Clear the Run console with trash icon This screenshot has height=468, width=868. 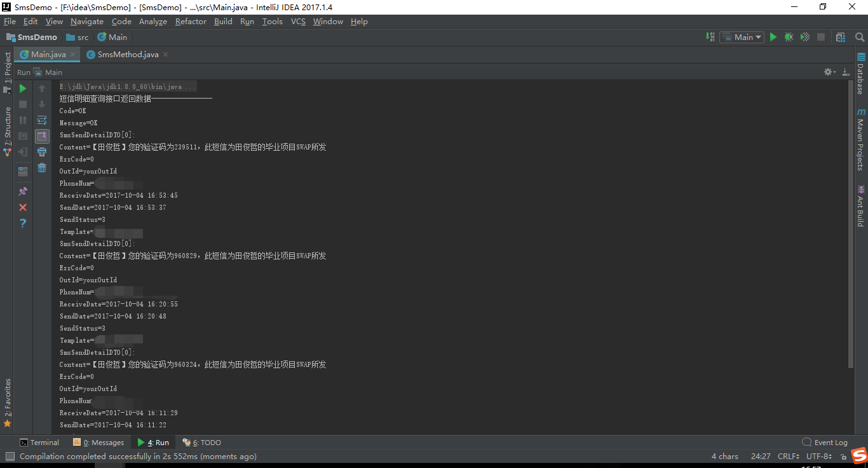point(42,168)
